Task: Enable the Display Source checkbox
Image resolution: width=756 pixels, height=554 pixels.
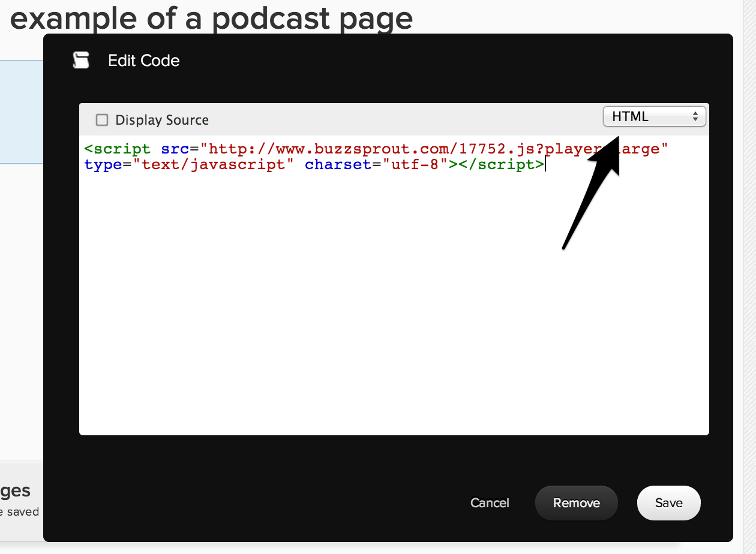Action: point(102,120)
